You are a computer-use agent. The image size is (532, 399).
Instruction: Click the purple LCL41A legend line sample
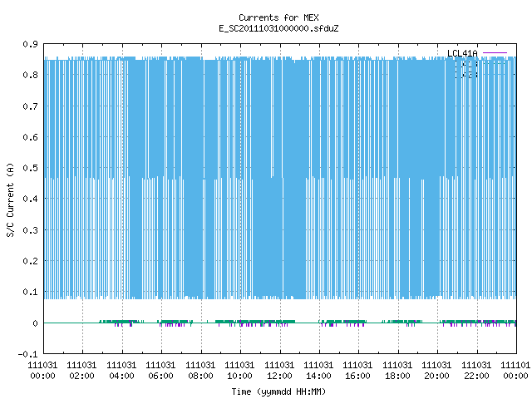point(495,53)
